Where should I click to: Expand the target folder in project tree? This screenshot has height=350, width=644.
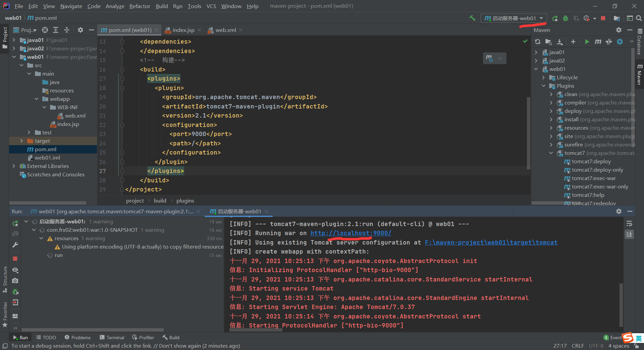[x=21, y=141]
